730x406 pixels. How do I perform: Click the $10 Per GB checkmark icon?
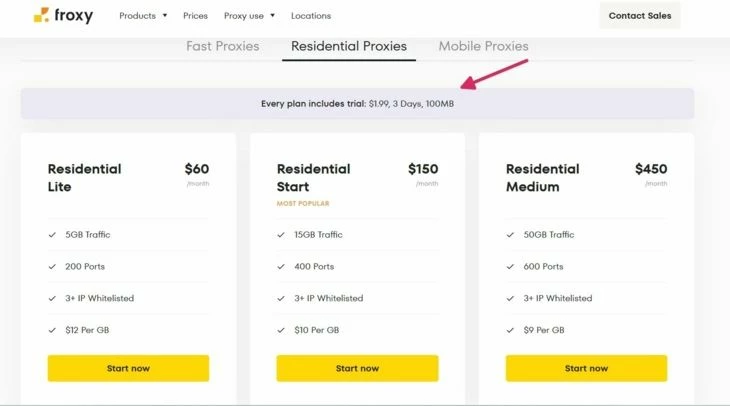click(x=281, y=330)
